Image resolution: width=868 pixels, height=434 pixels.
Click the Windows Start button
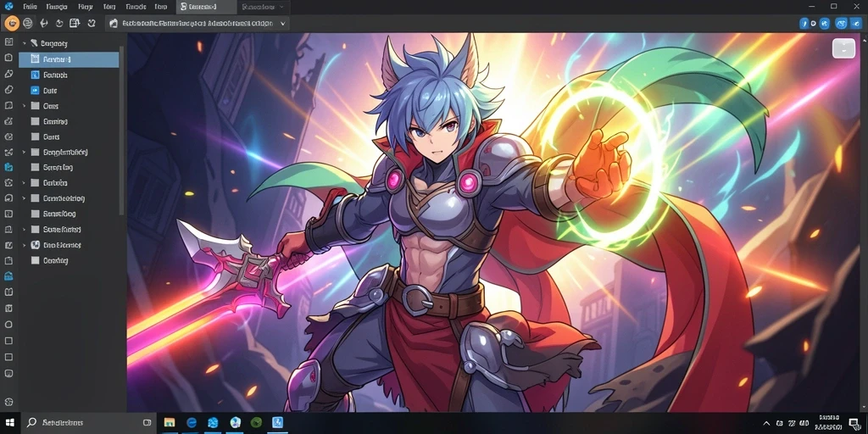tap(10, 423)
